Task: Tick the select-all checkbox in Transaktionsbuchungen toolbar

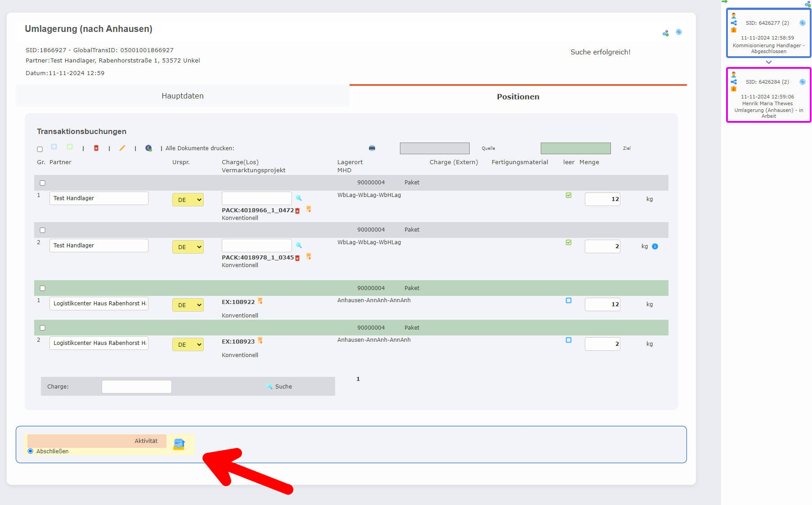Action: [x=40, y=149]
